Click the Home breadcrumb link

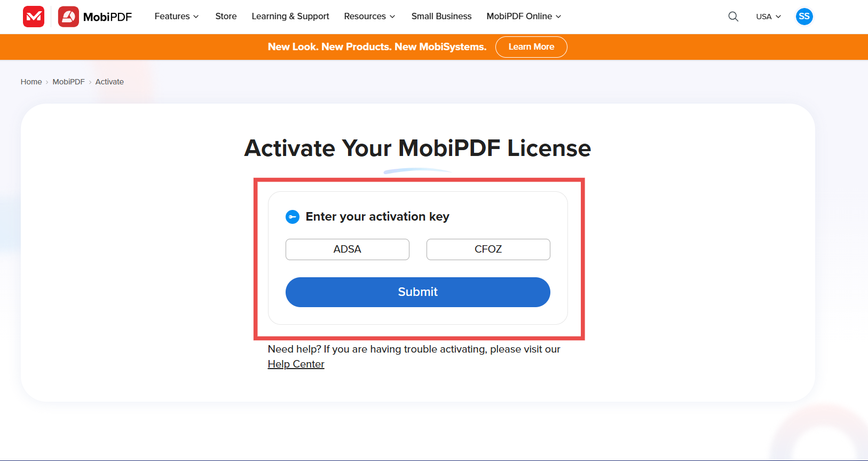pos(31,82)
